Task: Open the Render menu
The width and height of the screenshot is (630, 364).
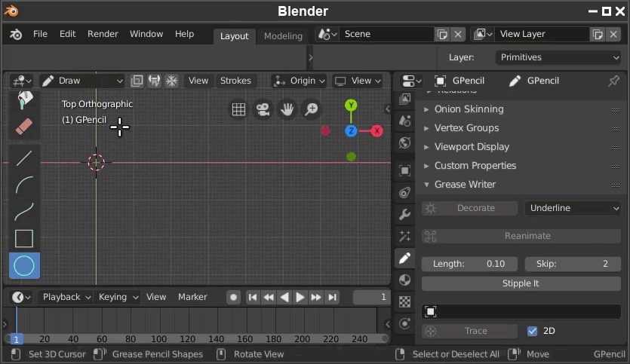Action: coord(103,34)
